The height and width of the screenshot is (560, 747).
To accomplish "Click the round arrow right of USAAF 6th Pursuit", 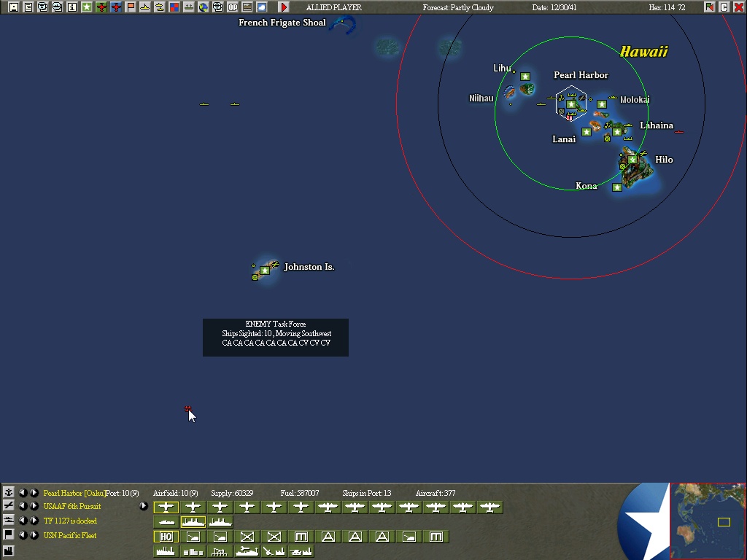I will click(x=144, y=506).
